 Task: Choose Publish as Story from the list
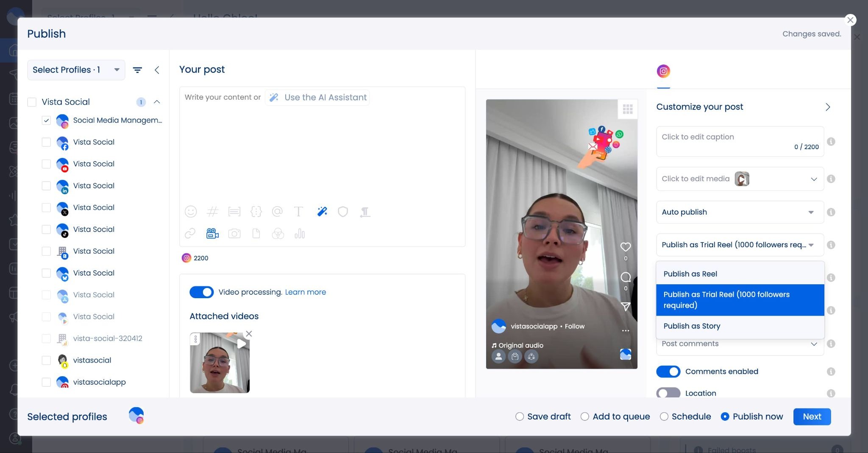coord(692,326)
